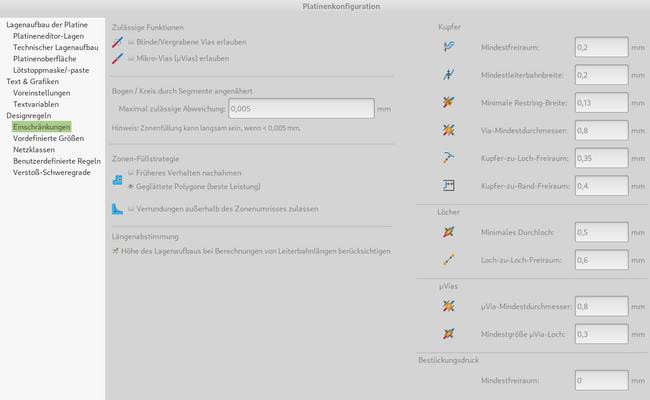Select Designregeln section
This screenshot has width=650, height=400.
(x=29, y=115)
